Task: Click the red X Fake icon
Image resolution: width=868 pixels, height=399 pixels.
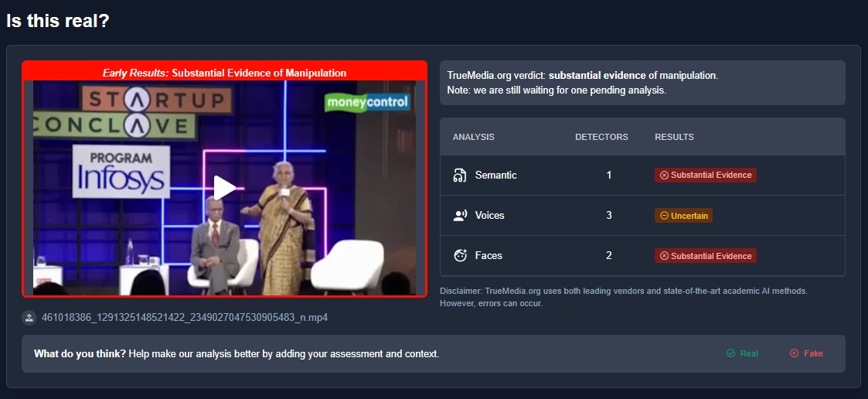Action: pyautogui.click(x=795, y=353)
